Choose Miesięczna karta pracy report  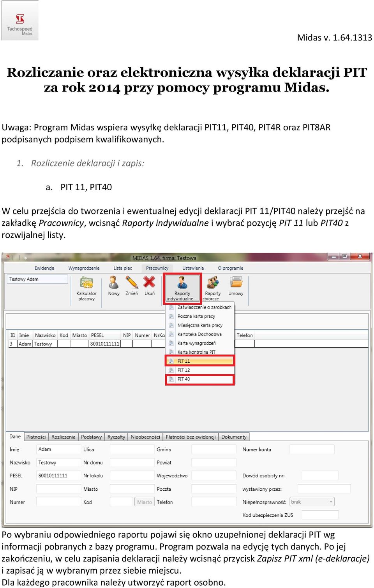(200, 325)
